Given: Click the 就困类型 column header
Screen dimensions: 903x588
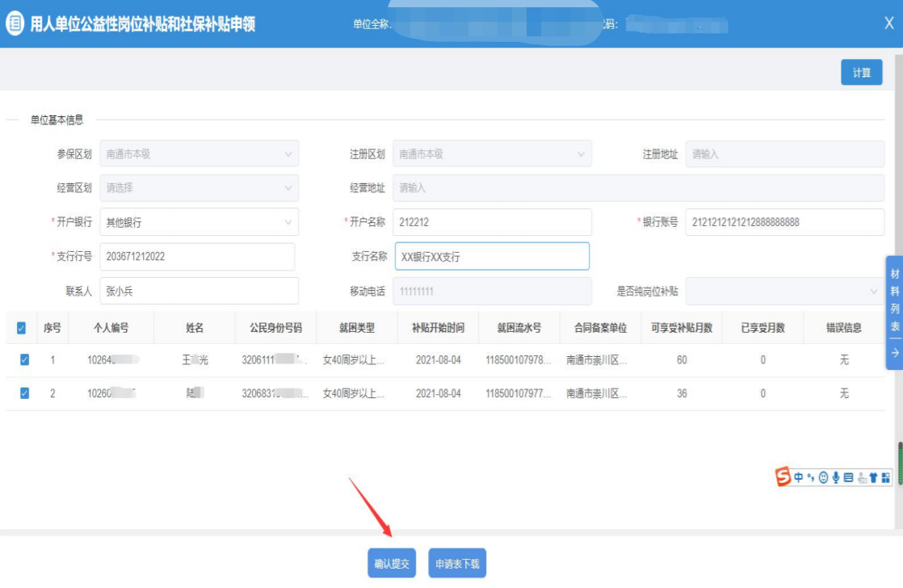Looking at the screenshot, I should point(357,328).
